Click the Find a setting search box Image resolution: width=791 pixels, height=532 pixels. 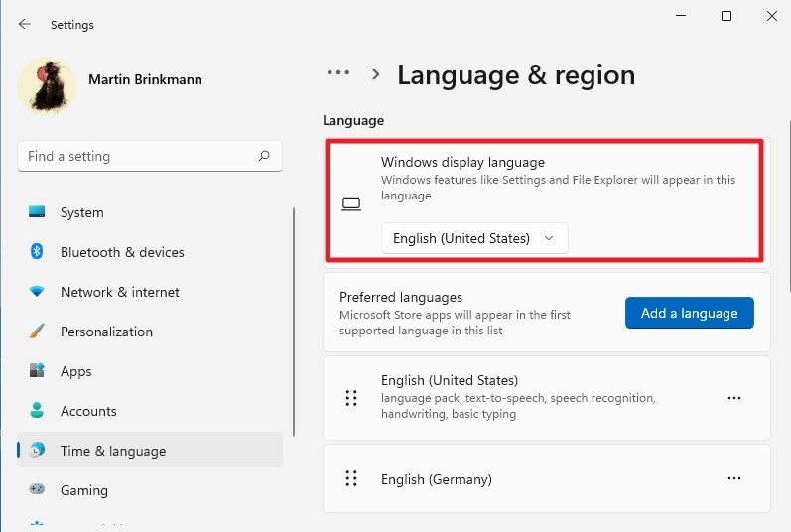click(139, 156)
